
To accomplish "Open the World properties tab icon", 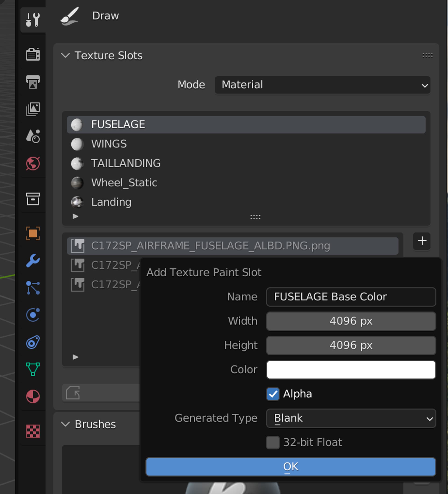I will point(33,163).
